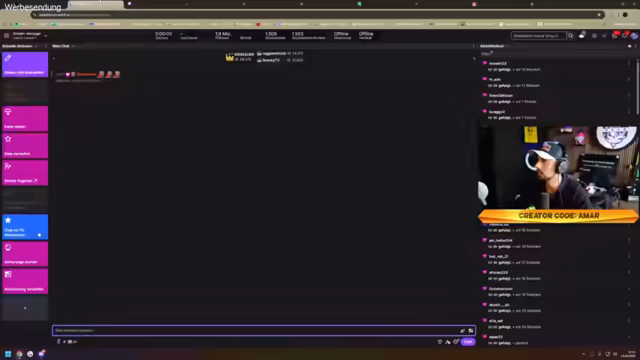Expand the Stream Manager dropdown arrow

[x=45, y=36]
